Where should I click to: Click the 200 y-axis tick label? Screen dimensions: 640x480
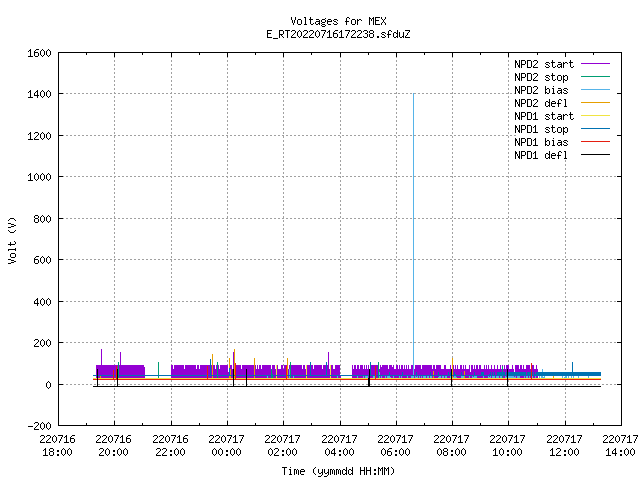click(x=42, y=343)
